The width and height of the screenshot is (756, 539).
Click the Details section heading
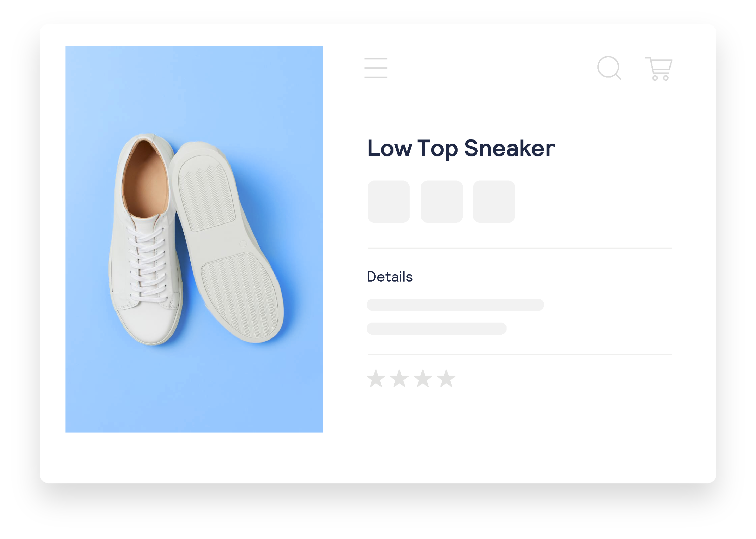390,277
